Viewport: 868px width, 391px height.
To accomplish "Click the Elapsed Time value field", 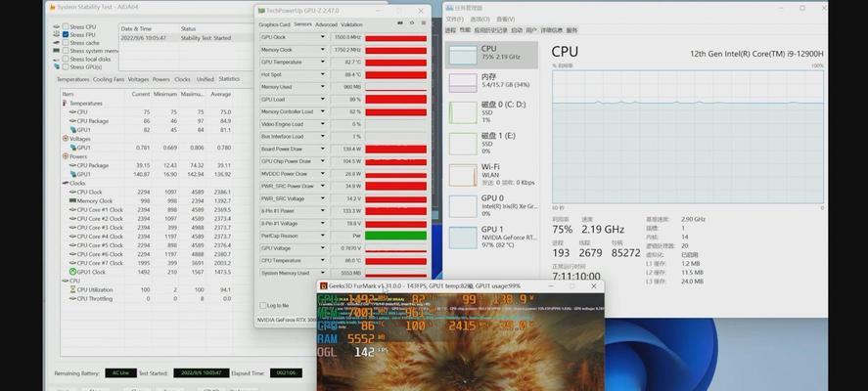I will [286, 373].
